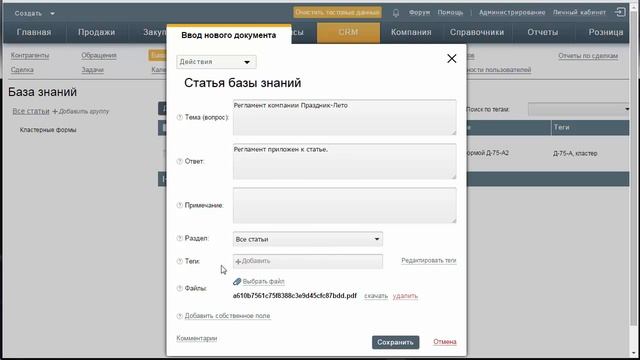
Task: Select Кластерные формы in sidebar
Action: 48,130
